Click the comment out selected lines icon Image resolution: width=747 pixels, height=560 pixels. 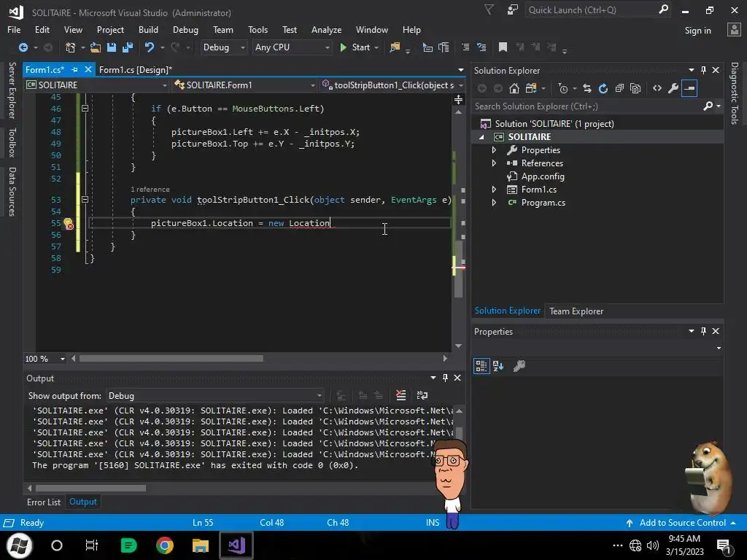pyautogui.click(x=465, y=47)
